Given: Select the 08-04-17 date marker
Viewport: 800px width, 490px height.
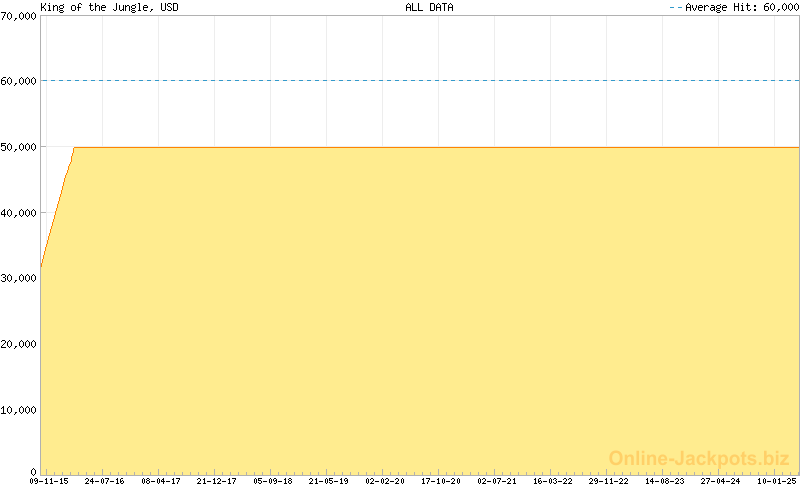Looking at the screenshot, I should 160,481.
